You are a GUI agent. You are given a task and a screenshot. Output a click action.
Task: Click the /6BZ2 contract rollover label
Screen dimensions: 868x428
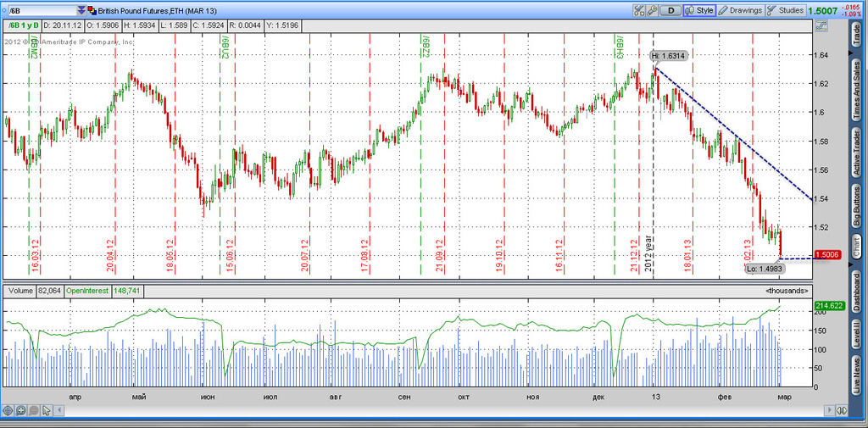click(426, 46)
